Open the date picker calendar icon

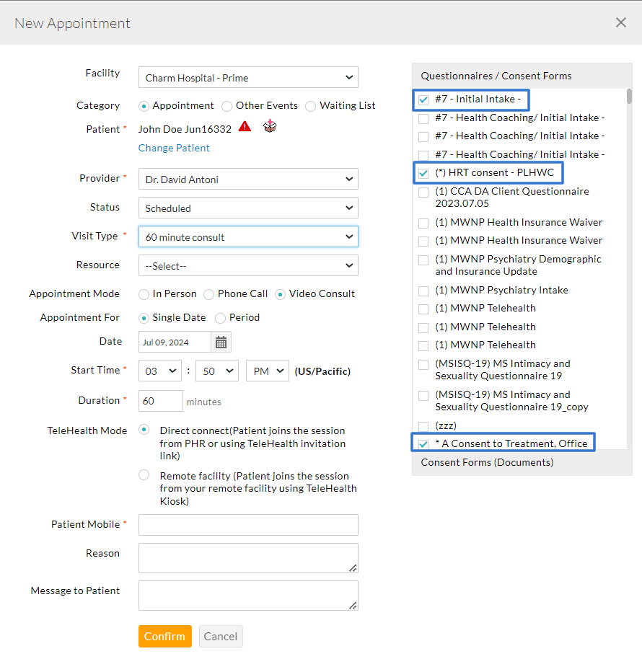pyautogui.click(x=221, y=342)
